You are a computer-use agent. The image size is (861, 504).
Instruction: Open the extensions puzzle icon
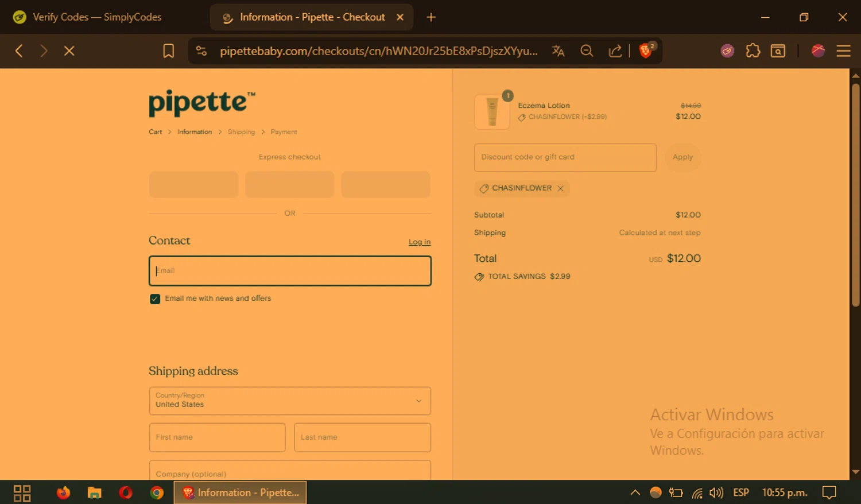pyautogui.click(x=753, y=51)
